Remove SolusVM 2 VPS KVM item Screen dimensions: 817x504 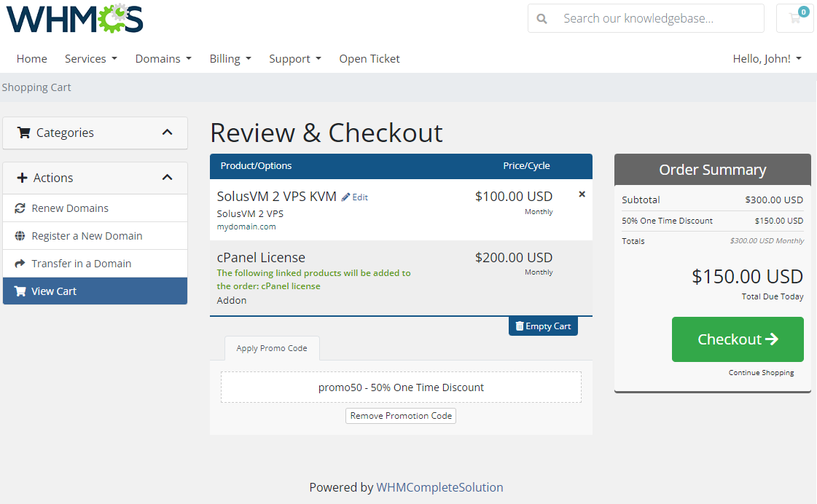tap(582, 194)
